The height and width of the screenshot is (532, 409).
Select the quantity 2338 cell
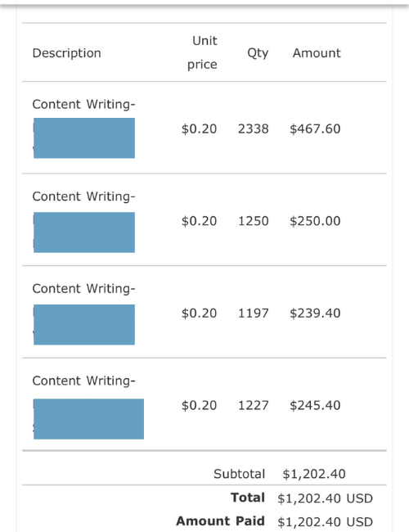(x=254, y=129)
